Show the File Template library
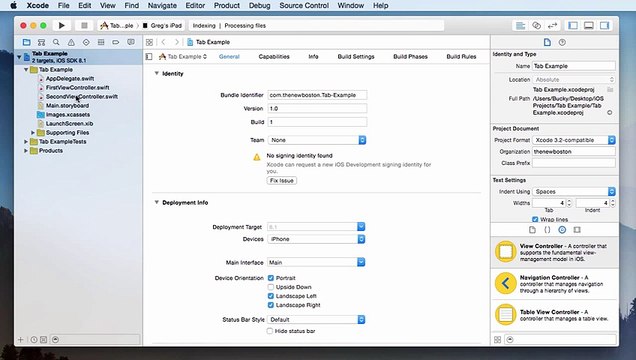 (x=532, y=230)
